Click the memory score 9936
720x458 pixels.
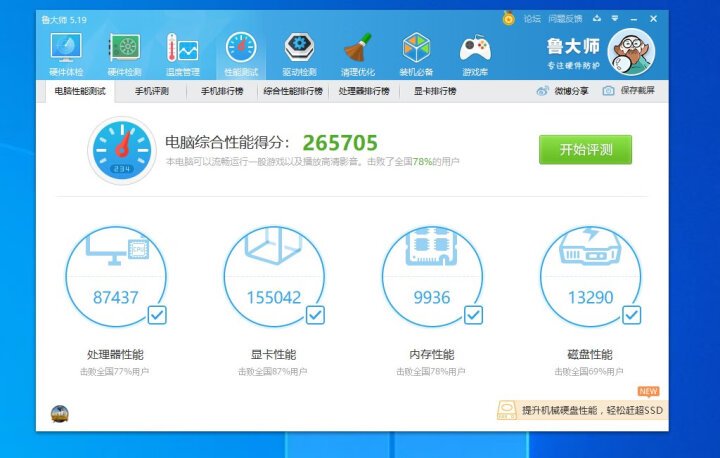432,298
